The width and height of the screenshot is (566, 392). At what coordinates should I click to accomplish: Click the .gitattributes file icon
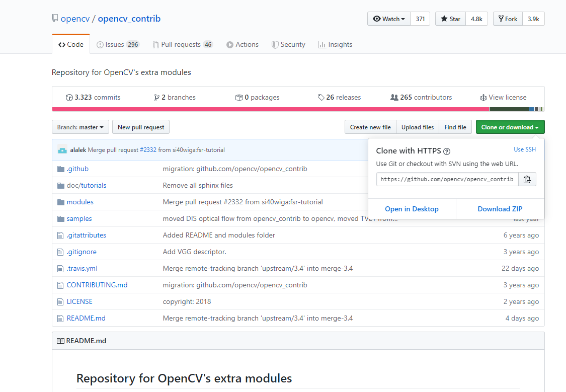(60, 236)
